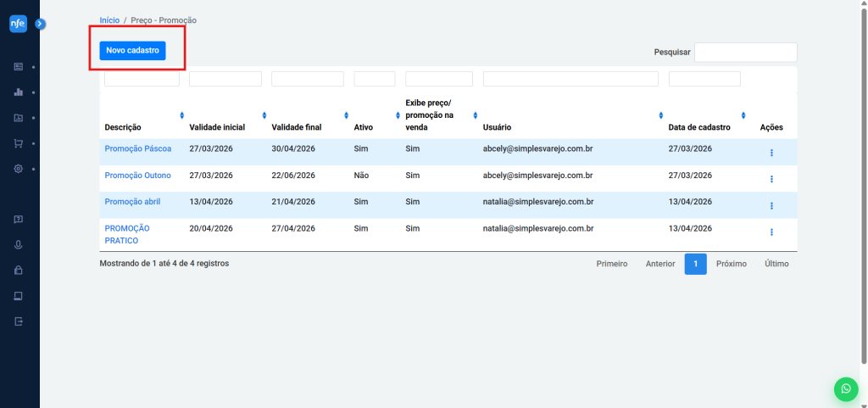Focus the Pesquisar search field
This screenshot has width=868, height=408.
[x=745, y=53]
